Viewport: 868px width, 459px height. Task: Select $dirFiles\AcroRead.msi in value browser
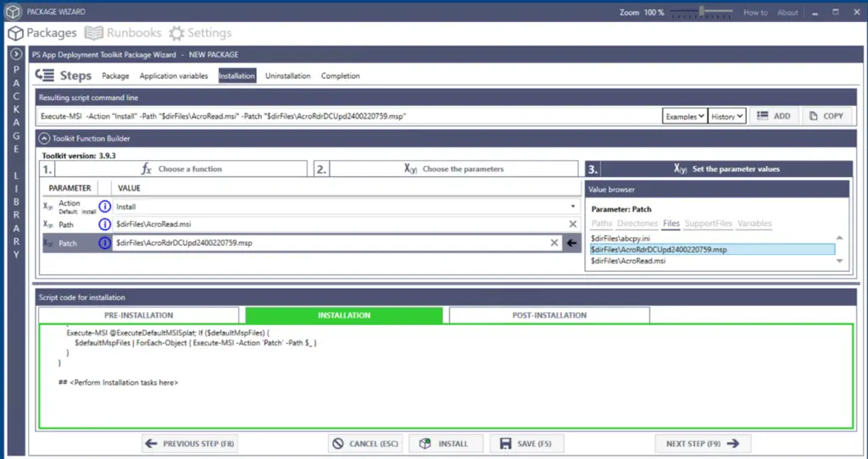(712, 261)
